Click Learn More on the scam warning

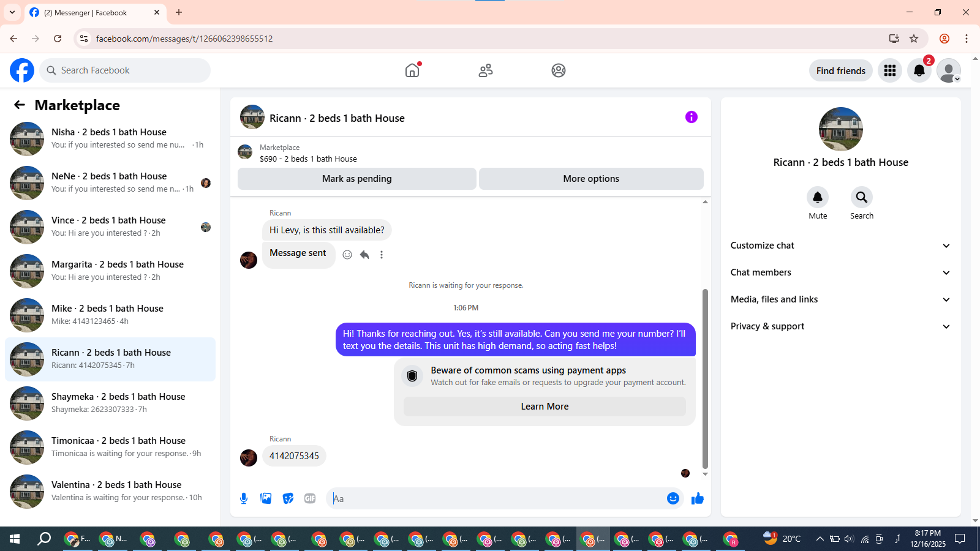(545, 407)
